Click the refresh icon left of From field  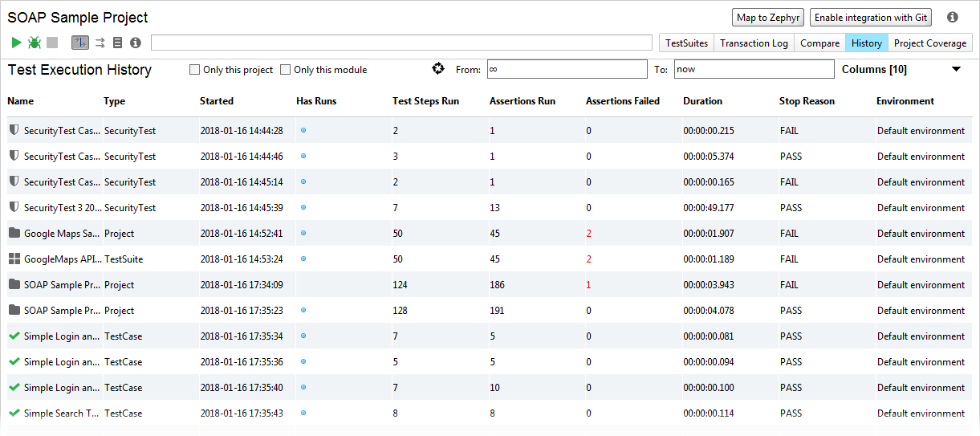[438, 69]
